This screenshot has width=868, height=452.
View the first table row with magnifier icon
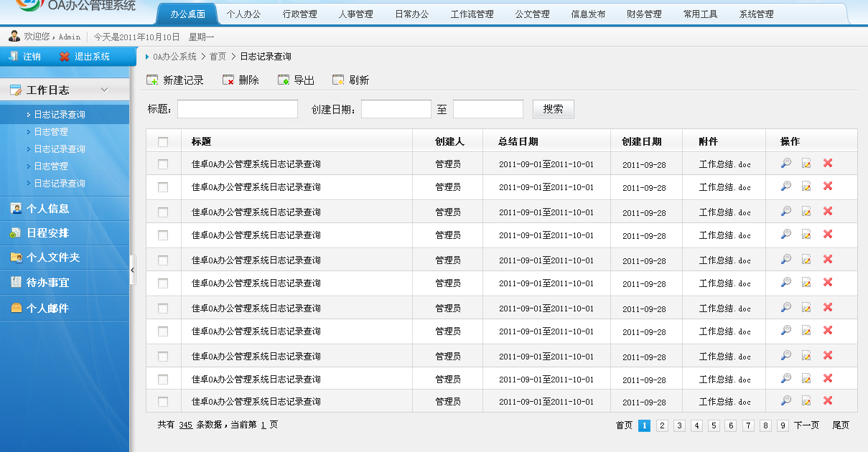786,164
